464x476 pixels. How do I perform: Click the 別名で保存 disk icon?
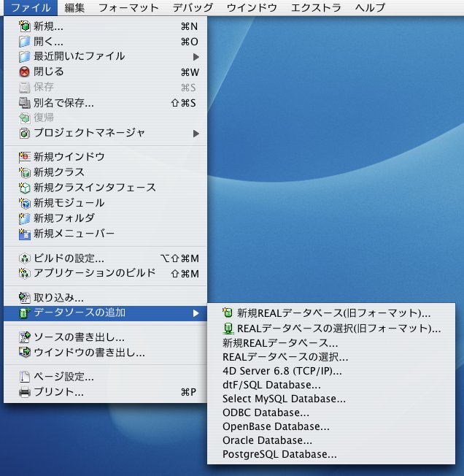pyautogui.click(x=25, y=103)
